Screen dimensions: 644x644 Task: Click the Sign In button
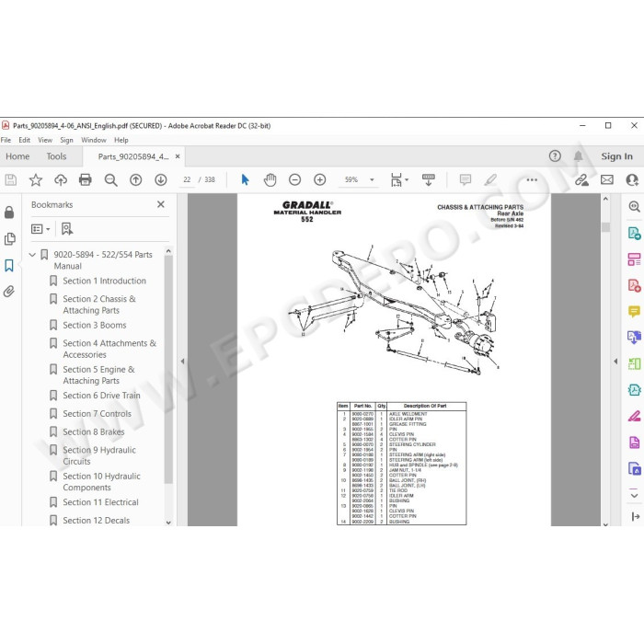[616, 156]
